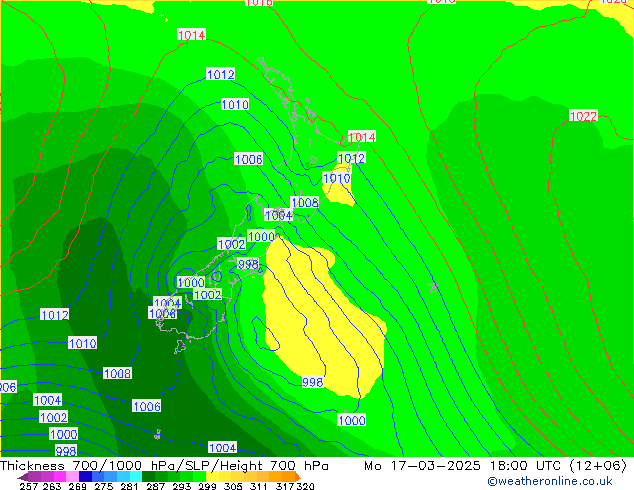Click the Chatham Islands outline in the ocean
Viewport: 634px width, 490px height.
click(x=433, y=287)
